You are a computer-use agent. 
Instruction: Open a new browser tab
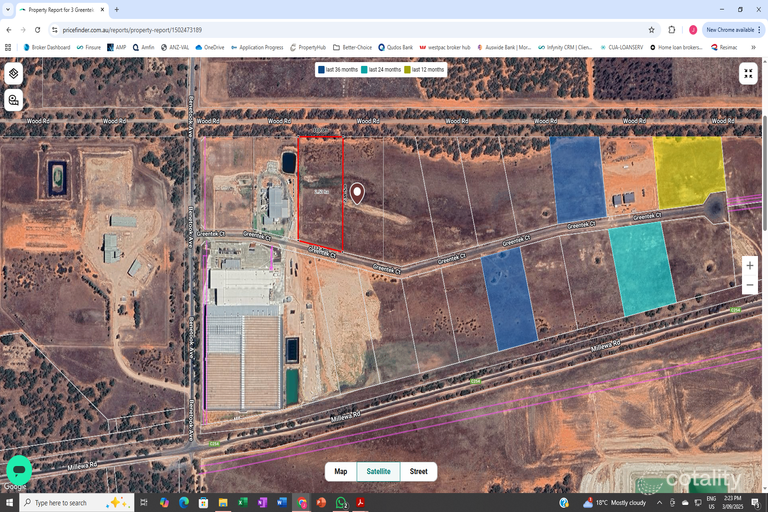click(x=117, y=9)
